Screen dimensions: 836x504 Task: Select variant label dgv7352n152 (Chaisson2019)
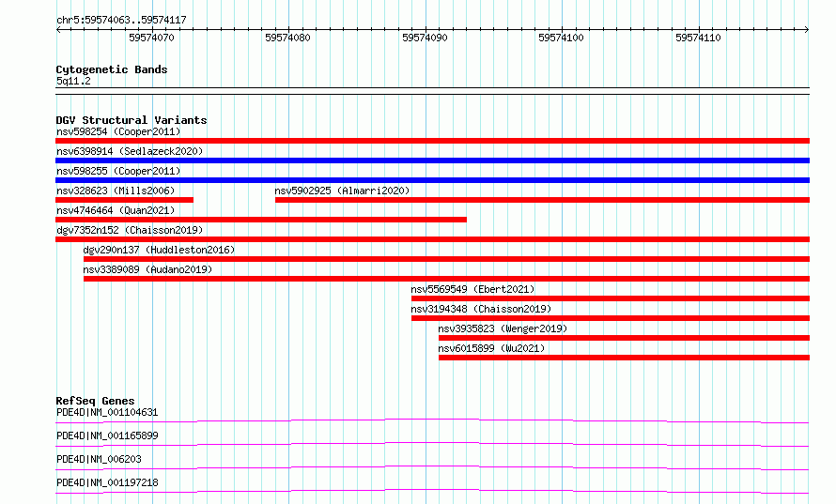click(130, 230)
